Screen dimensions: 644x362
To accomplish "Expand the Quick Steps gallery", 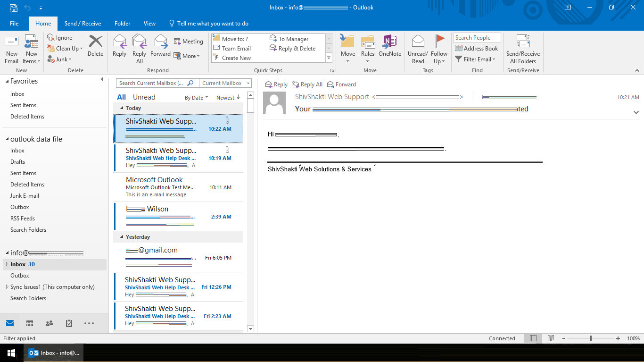I will click(x=329, y=59).
